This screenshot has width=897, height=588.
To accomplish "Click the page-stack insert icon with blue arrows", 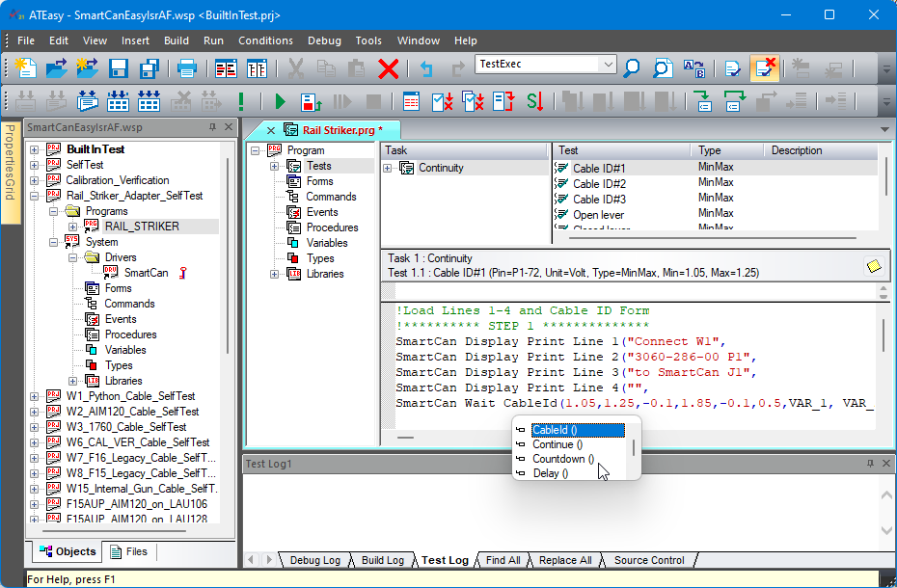I will [87, 102].
